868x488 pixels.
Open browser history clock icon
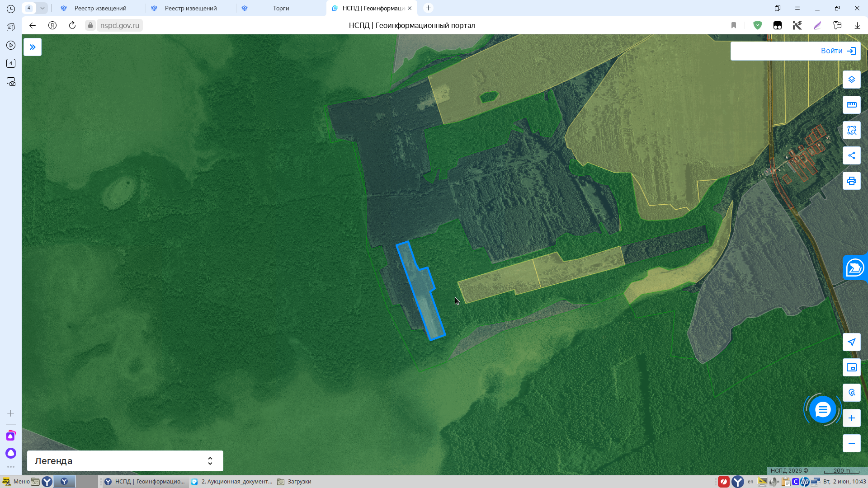pyautogui.click(x=11, y=9)
